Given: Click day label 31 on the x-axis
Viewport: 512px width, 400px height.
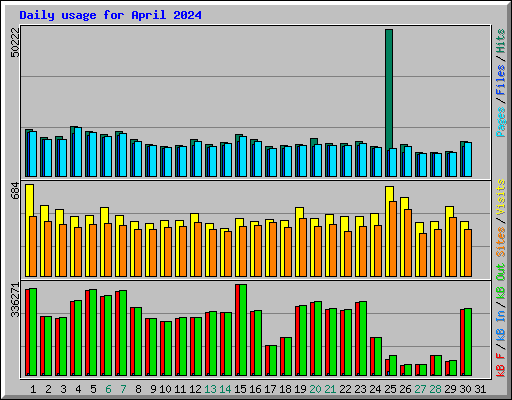Looking at the screenshot, I should [x=480, y=389].
